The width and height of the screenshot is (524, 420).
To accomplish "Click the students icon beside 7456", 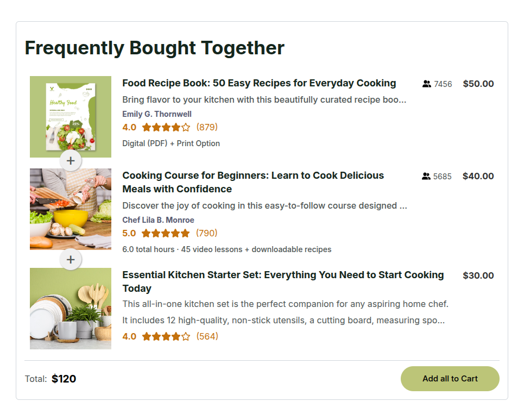I will (426, 84).
